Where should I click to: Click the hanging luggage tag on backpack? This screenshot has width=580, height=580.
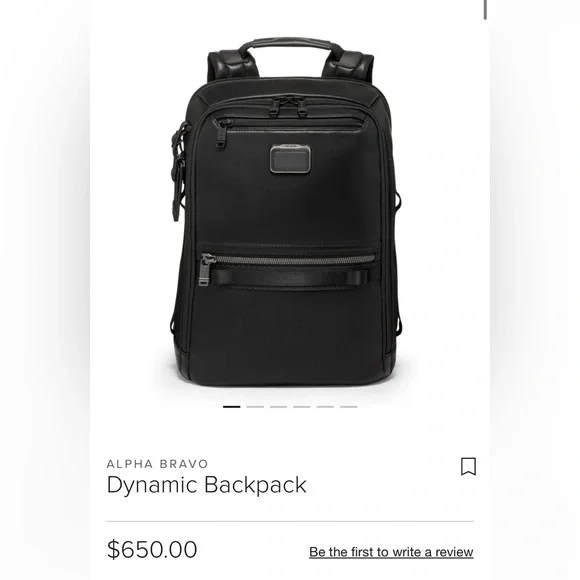click(x=180, y=172)
